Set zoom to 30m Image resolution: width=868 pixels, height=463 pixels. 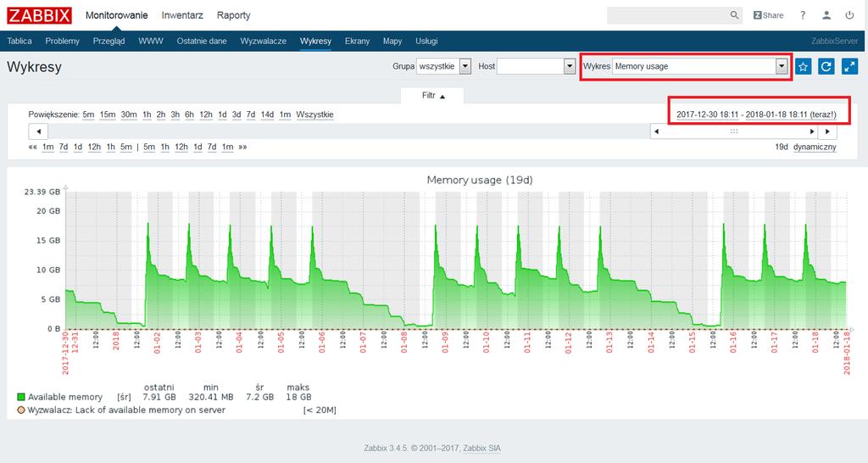click(129, 114)
